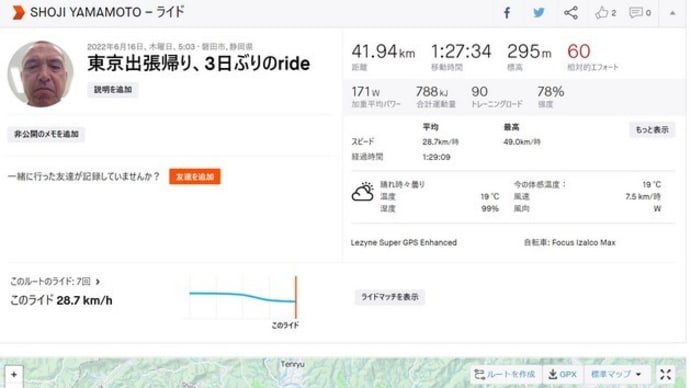Click the orange 友達を追加 button
690x388 pixels.
coord(195,177)
